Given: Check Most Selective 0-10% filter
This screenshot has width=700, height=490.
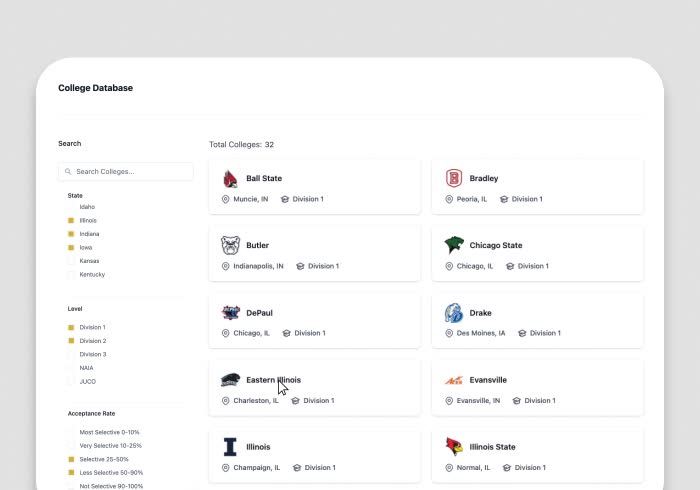Looking at the screenshot, I should click(x=71, y=432).
